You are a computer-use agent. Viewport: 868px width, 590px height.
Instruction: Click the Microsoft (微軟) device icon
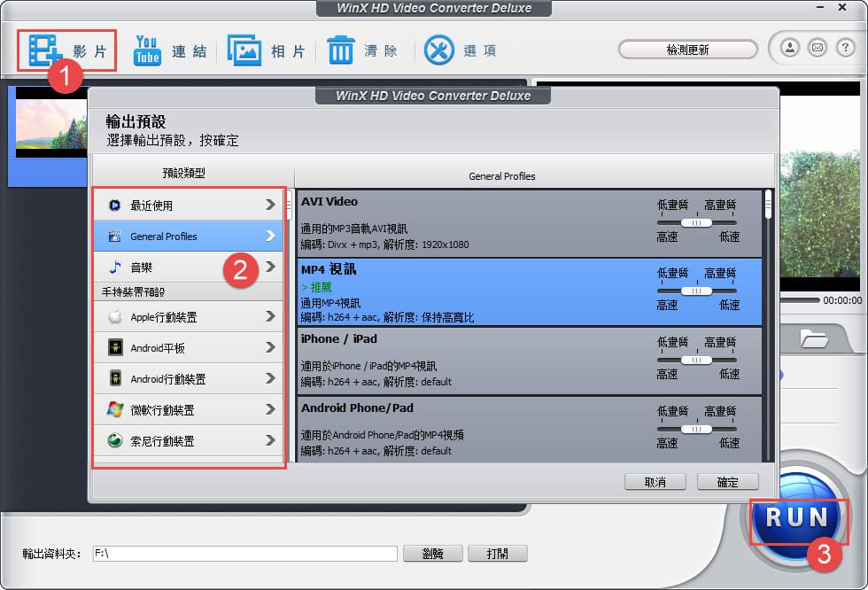pyautogui.click(x=114, y=409)
